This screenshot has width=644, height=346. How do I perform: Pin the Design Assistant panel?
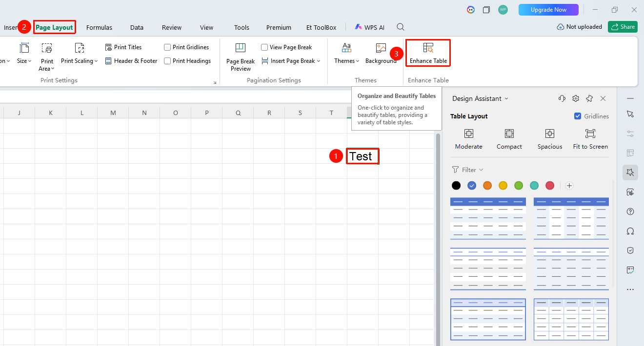[x=589, y=98]
